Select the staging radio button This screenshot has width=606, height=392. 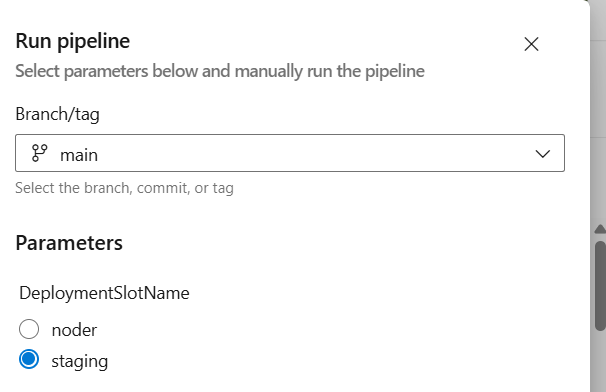[x=29, y=359]
